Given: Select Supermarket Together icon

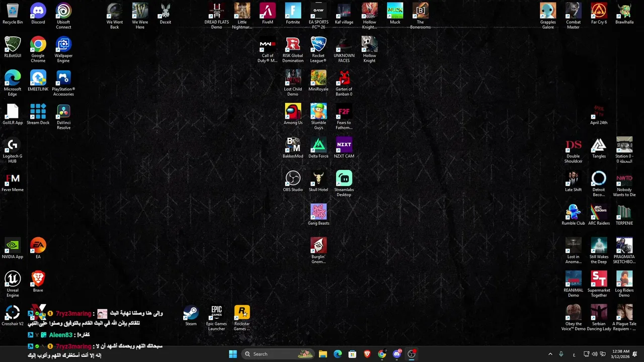Looking at the screenshot, I should (599, 285).
